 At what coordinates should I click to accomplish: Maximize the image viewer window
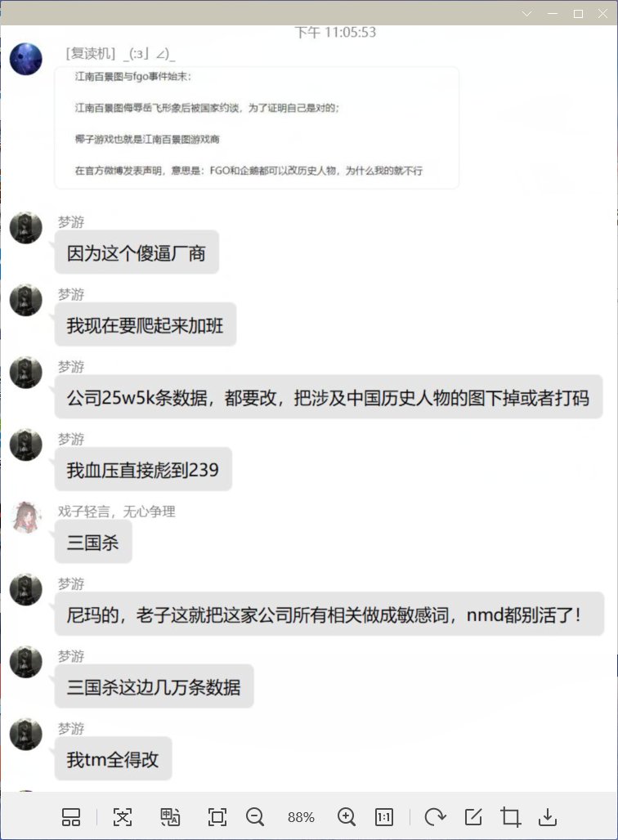click(578, 13)
